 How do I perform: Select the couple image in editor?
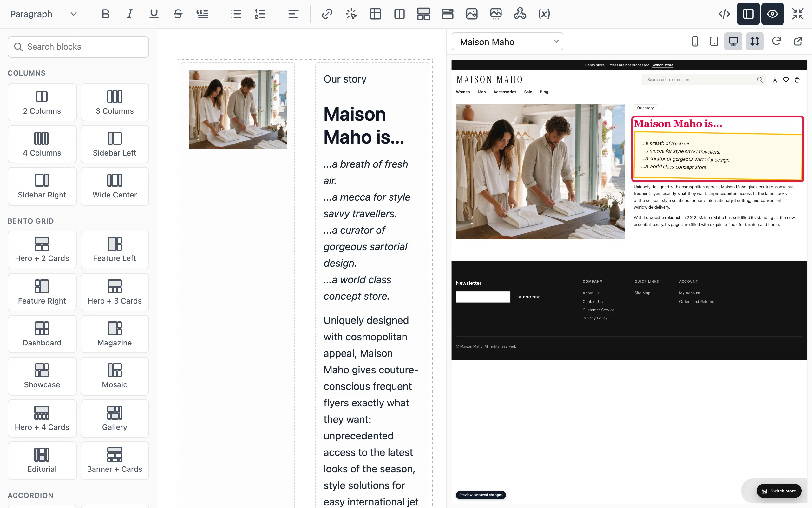pos(238,110)
